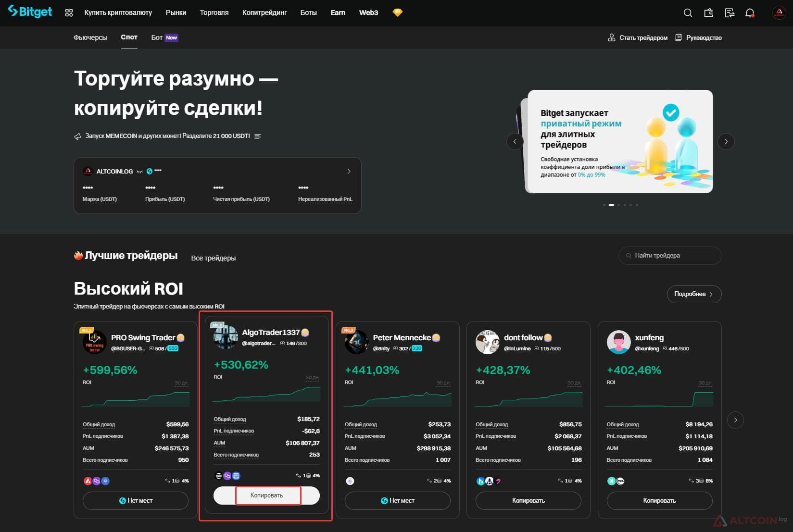
Task: Open the wallet icon in header
Action: [708, 13]
